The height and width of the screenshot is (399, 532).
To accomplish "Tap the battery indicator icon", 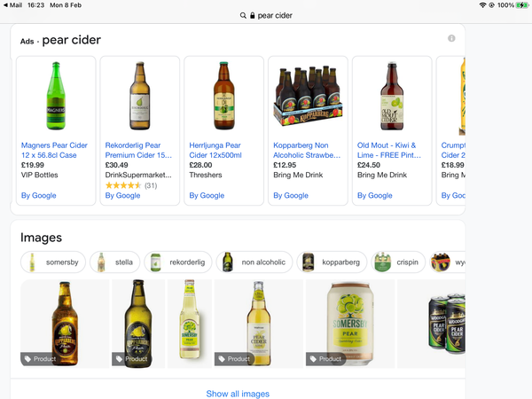I will tap(522, 5).
